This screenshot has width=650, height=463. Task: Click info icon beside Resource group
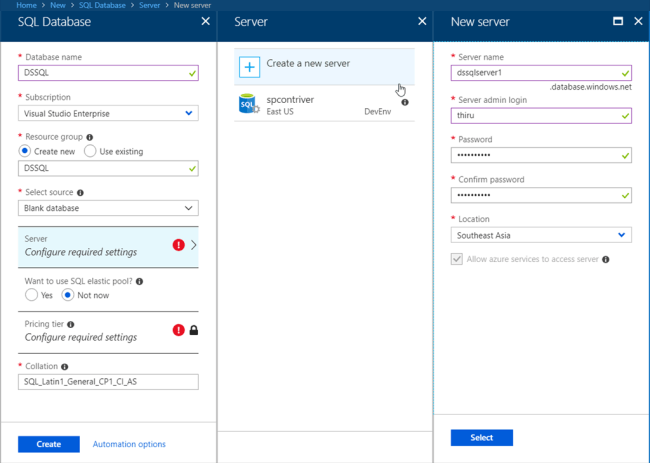click(x=90, y=137)
